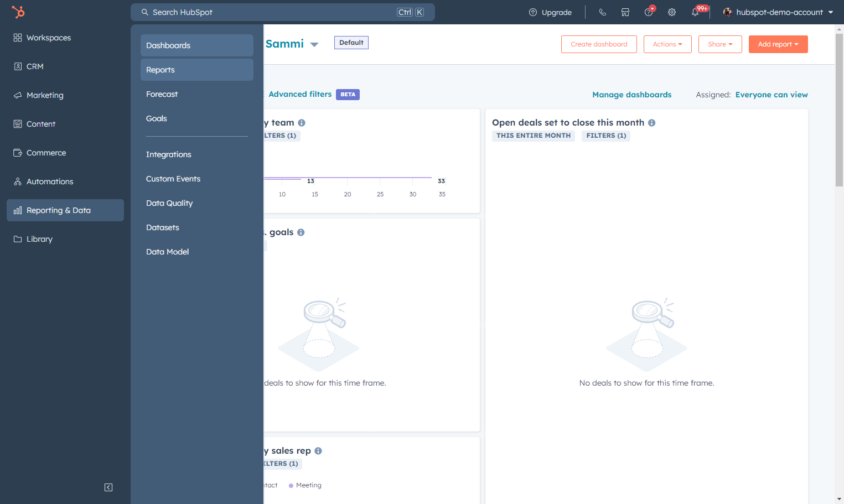Open the Commerce nav item
This screenshot has width=844, height=504.
pos(65,153)
